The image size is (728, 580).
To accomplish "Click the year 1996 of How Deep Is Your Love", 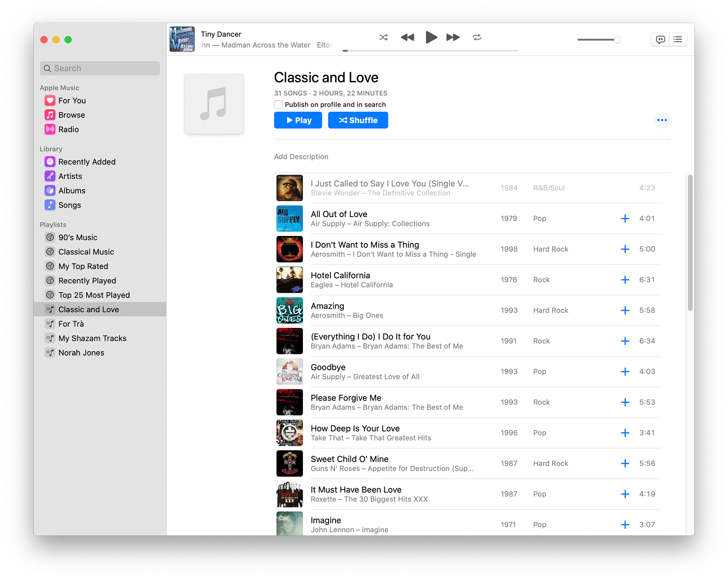I will [x=509, y=433].
